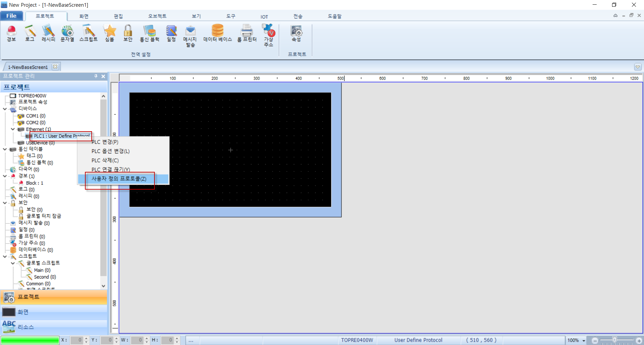
Task: Open the 문자열 string table icon
Action: point(67,33)
